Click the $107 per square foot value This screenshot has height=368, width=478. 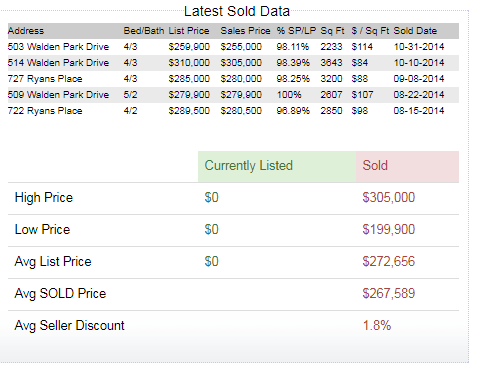pyautogui.click(x=362, y=95)
